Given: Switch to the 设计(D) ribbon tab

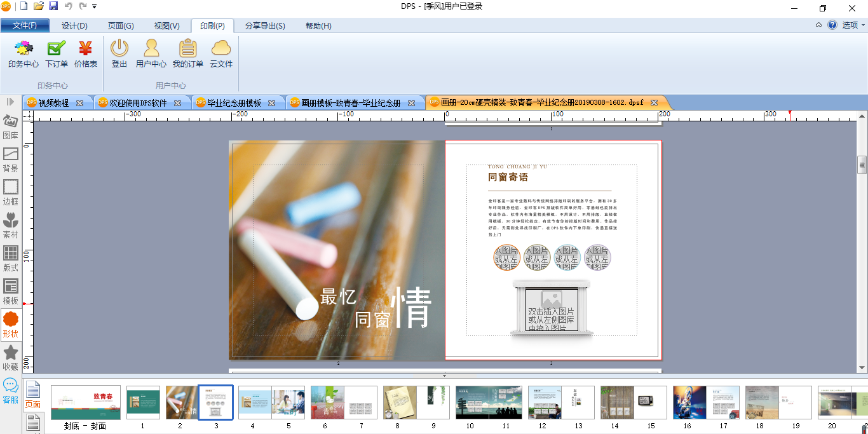Looking at the screenshot, I should tap(74, 26).
